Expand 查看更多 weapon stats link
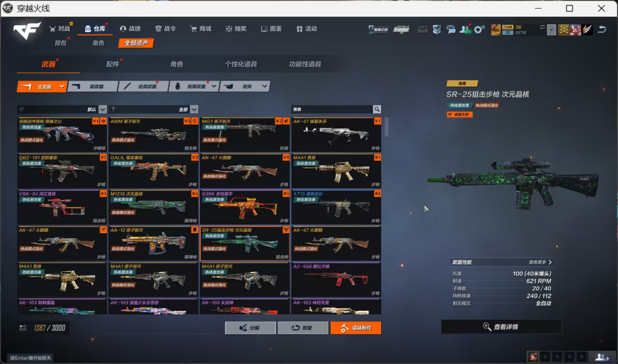This screenshot has height=364, width=618. tap(540, 262)
